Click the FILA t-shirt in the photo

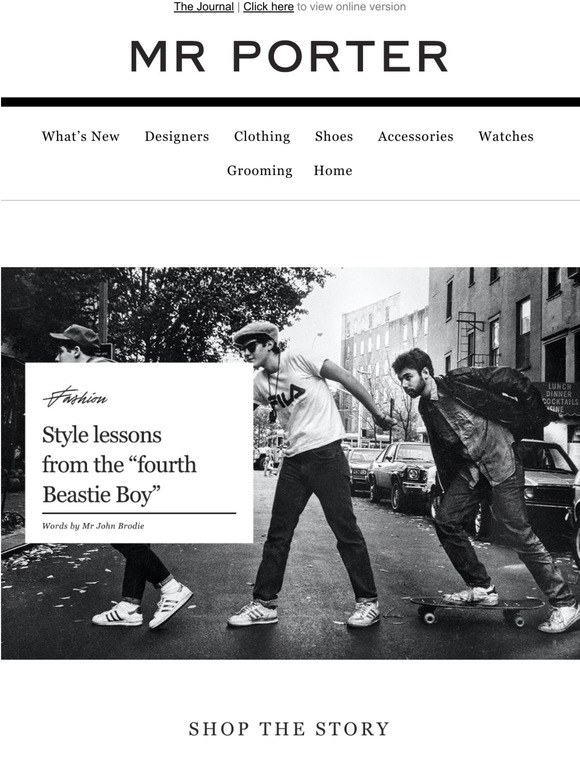(x=296, y=402)
